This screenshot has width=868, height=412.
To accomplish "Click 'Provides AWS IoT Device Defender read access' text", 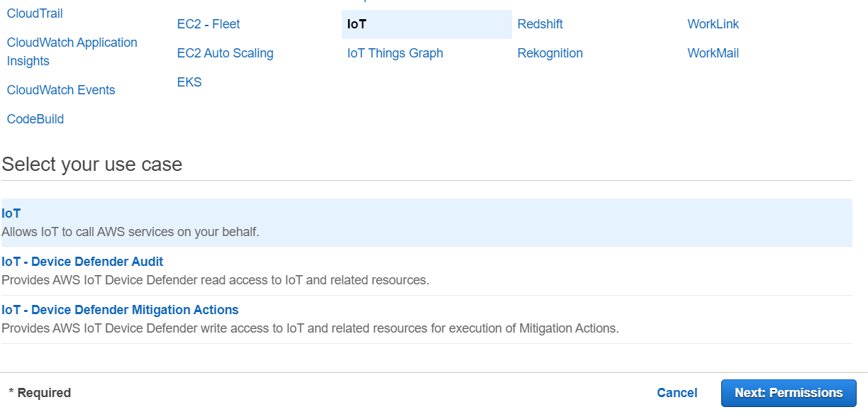I will 216,280.
